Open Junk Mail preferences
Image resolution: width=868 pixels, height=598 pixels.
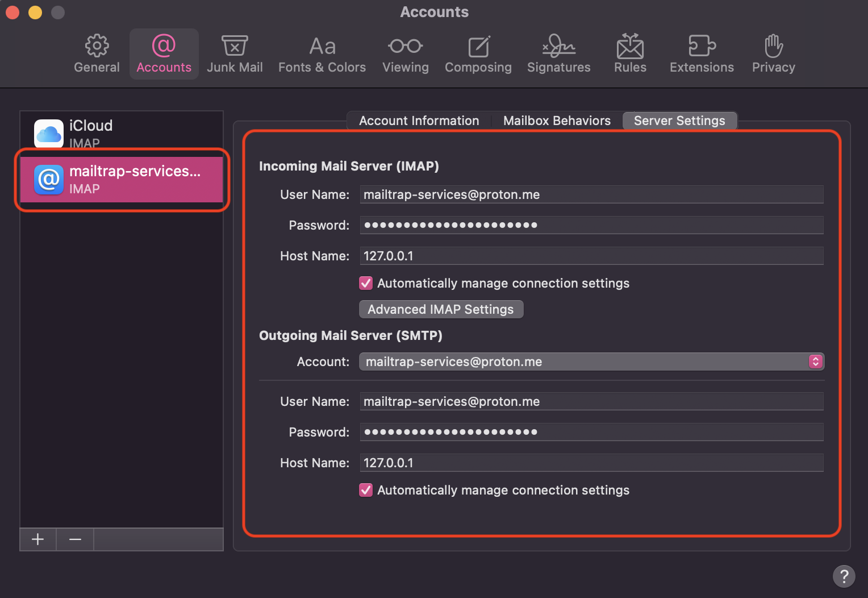click(x=235, y=54)
